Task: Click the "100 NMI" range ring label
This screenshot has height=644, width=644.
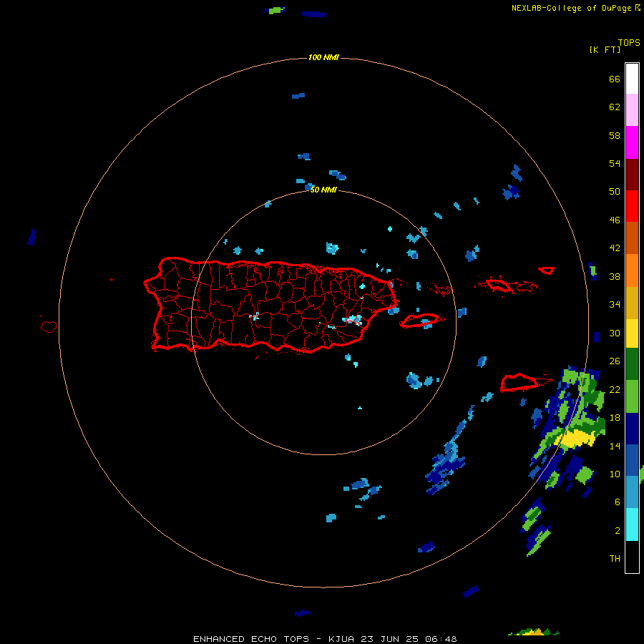Action: pos(323,57)
